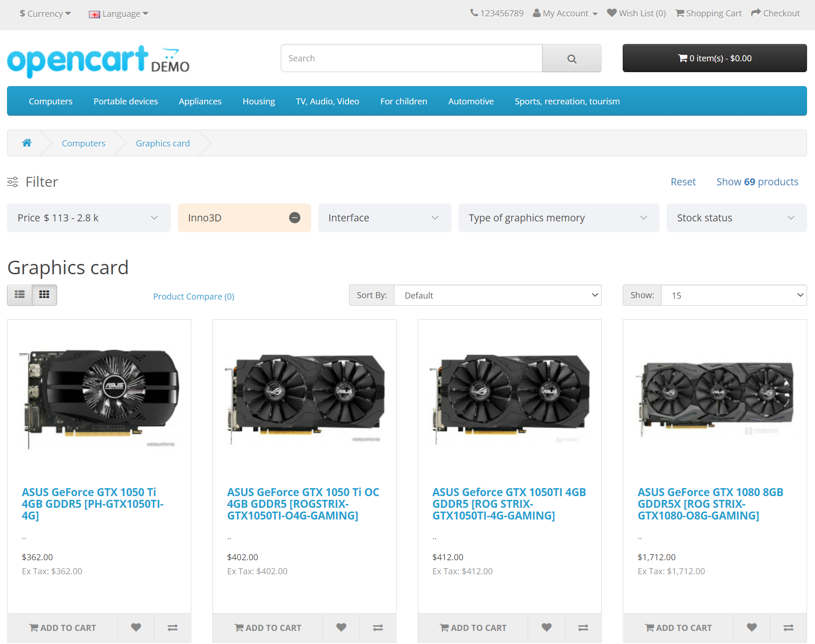Screen dimensions: 815x644
Task: Select the Automotive category menu
Action: [471, 101]
